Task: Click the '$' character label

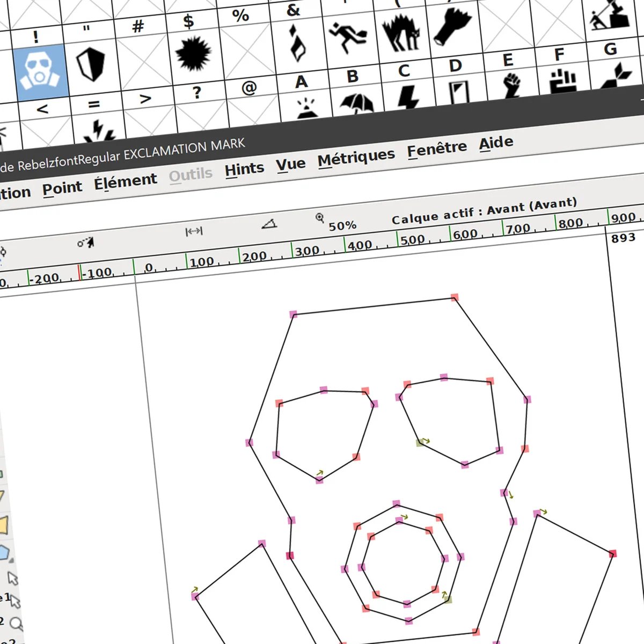Action: pos(188,21)
